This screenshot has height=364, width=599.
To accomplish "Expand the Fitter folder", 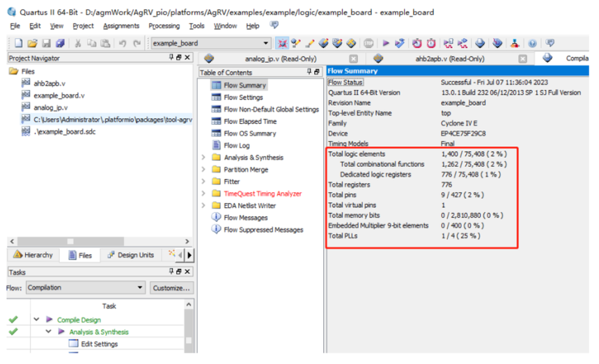I will (x=203, y=181).
